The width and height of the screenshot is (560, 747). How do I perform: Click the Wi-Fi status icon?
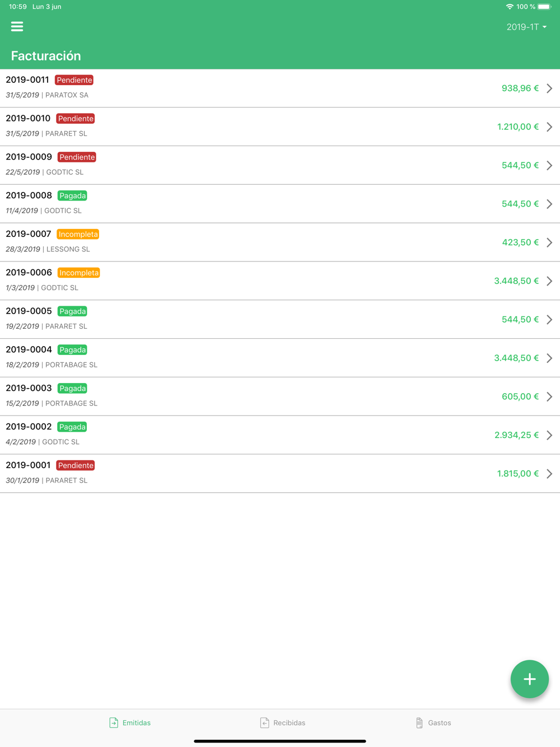tap(510, 7)
